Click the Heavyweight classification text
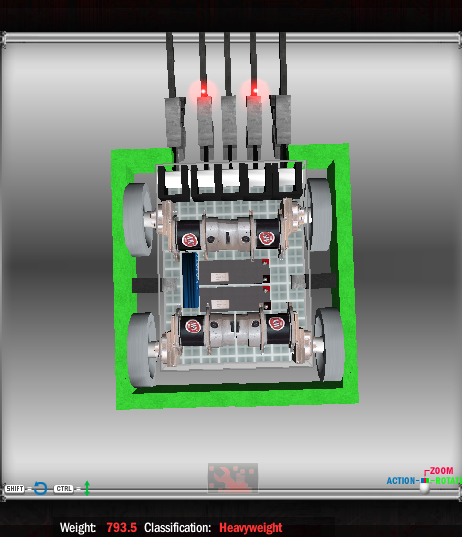The width and height of the screenshot is (462, 537). pyautogui.click(x=251, y=528)
